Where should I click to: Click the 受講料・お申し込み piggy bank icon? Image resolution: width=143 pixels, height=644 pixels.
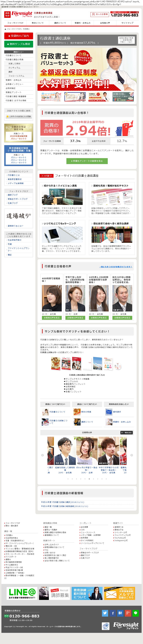tap(109, 422)
